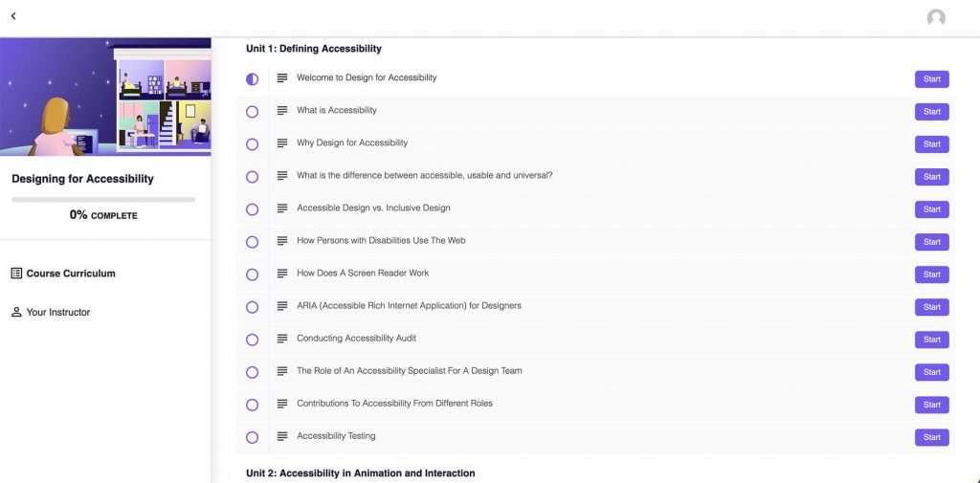This screenshot has height=483, width=980.
Task: Start the ARIA for Designers lesson
Action: pos(932,307)
